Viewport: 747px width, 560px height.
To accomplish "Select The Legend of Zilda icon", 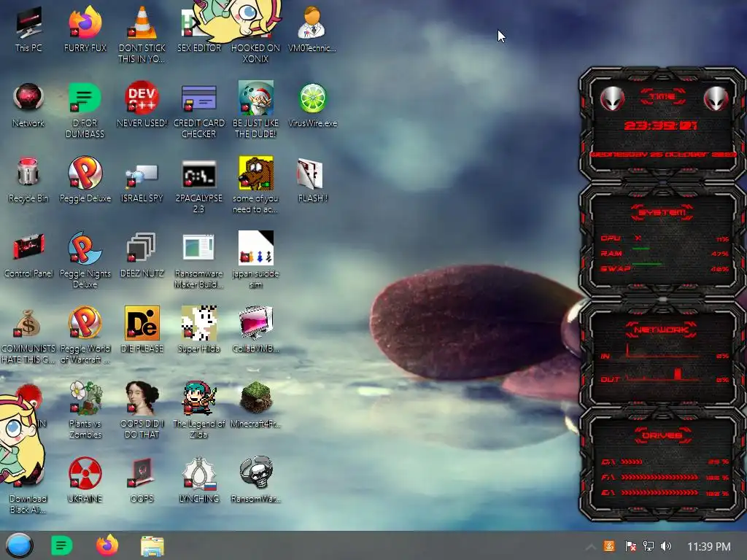I will tap(198, 397).
